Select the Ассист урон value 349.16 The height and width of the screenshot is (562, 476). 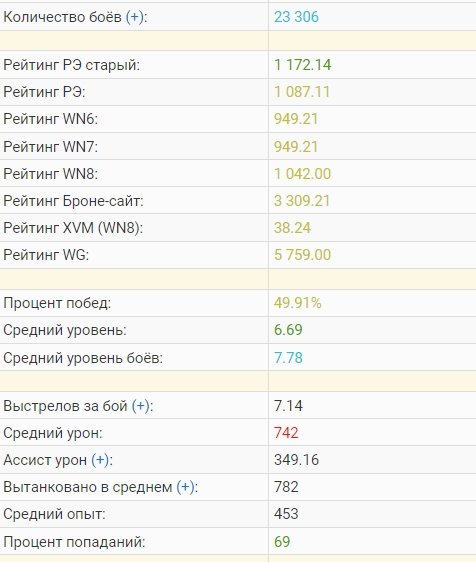coord(296,460)
